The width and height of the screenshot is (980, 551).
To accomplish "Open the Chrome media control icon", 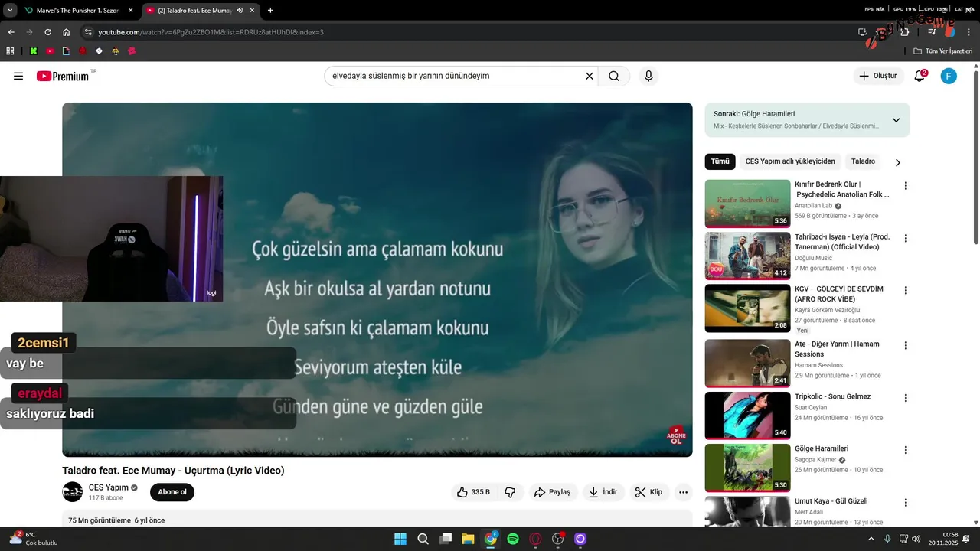I will click(x=932, y=32).
